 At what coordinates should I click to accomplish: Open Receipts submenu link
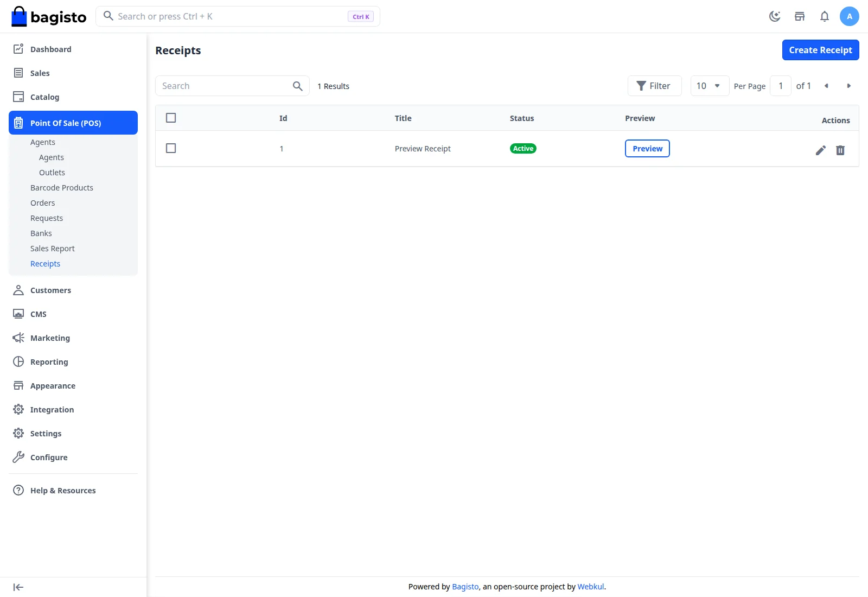(x=46, y=264)
